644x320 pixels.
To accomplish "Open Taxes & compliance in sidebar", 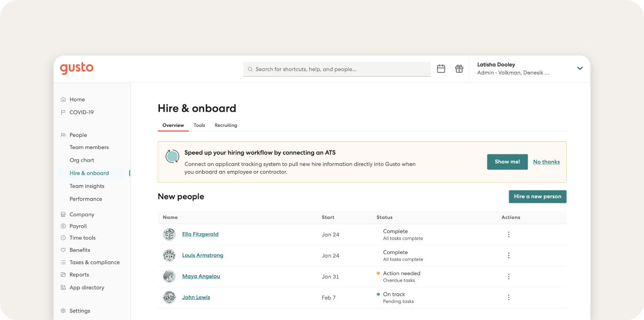I will (x=94, y=262).
